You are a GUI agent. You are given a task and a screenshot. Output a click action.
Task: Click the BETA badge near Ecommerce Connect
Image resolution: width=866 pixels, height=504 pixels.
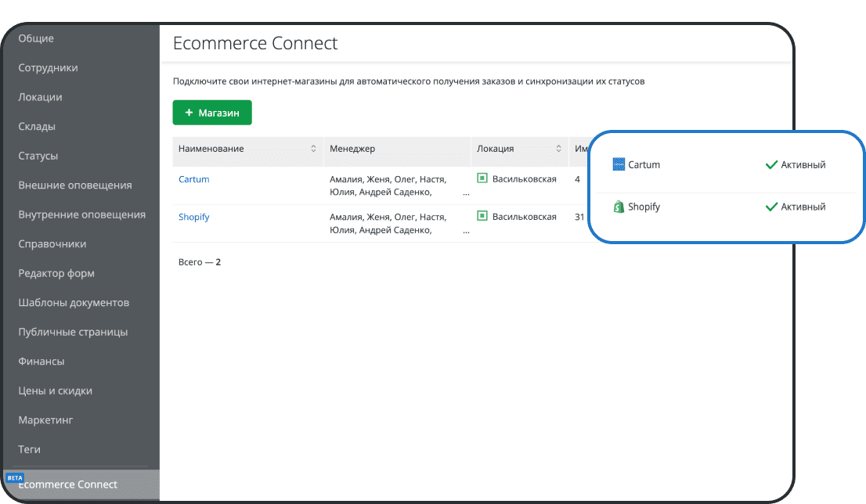[x=15, y=477]
